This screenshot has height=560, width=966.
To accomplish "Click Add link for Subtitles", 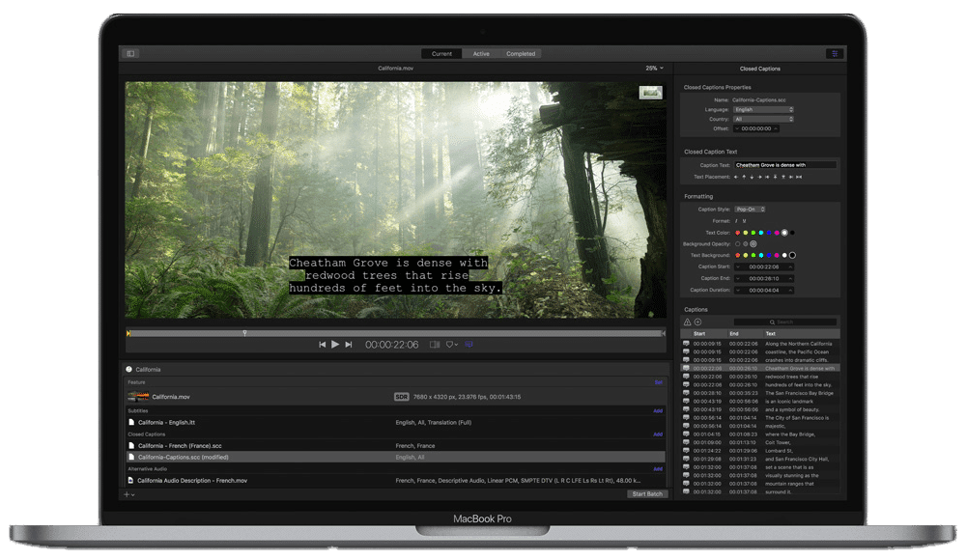I will pyautogui.click(x=658, y=411).
